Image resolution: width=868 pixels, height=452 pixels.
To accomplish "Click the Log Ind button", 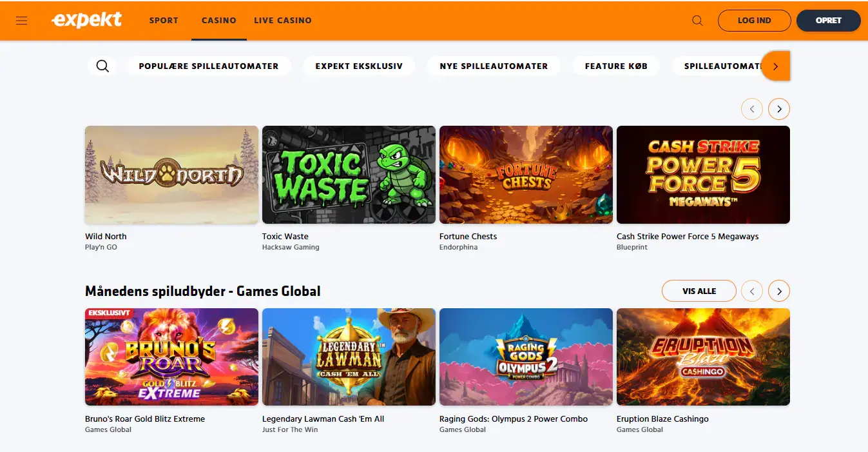I will 755,21.
